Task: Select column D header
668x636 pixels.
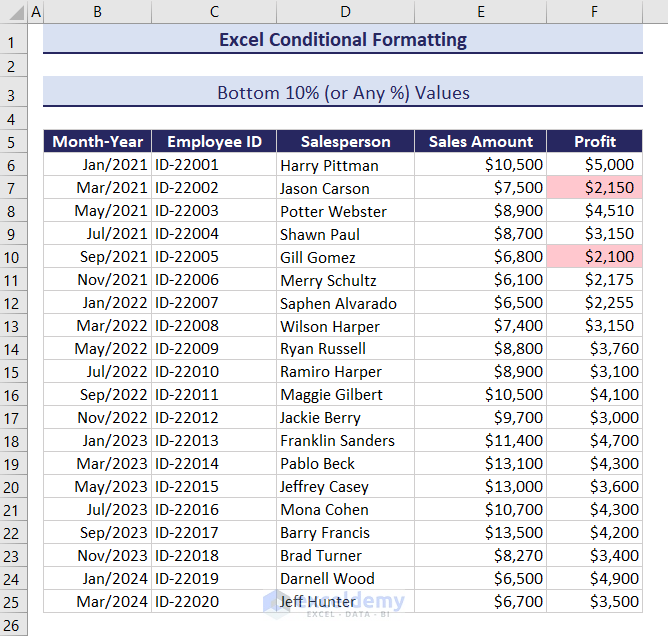Action: click(x=345, y=12)
